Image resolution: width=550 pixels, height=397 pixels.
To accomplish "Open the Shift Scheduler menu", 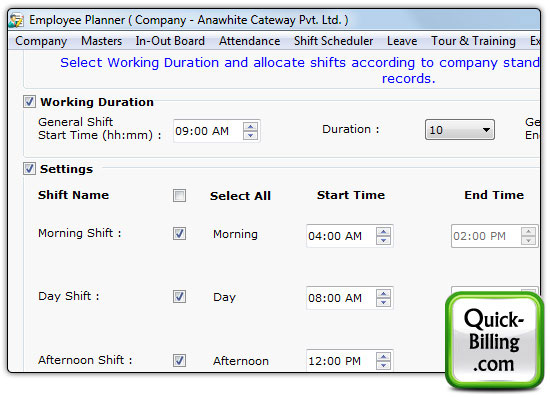I will (x=333, y=41).
